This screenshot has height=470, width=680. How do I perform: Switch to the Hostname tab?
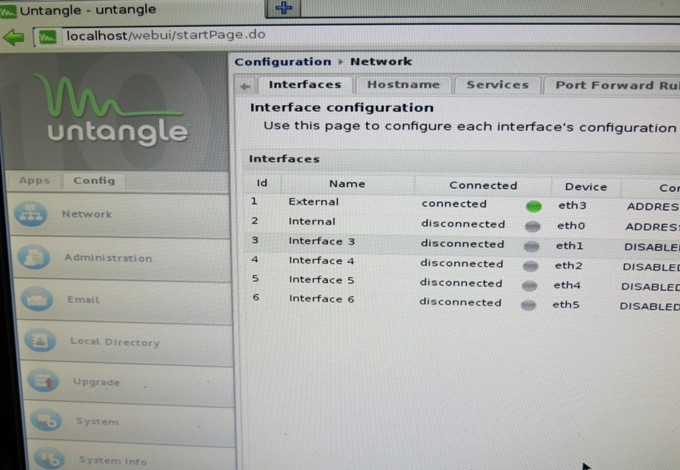[403, 85]
